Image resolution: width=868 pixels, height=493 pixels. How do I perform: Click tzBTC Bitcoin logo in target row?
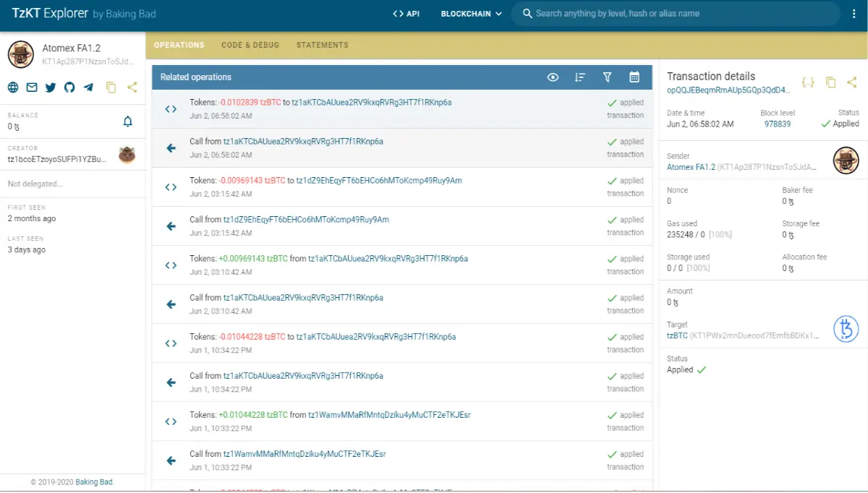846,329
